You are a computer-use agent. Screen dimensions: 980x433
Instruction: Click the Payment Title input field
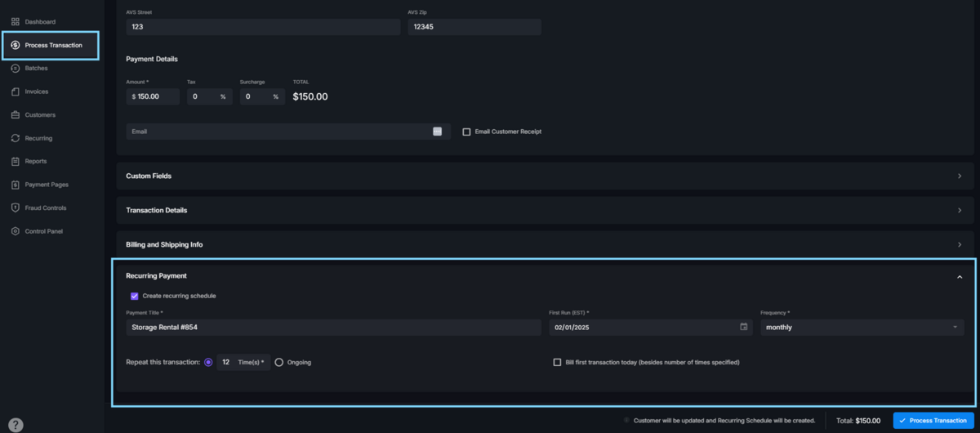pos(333,328)
